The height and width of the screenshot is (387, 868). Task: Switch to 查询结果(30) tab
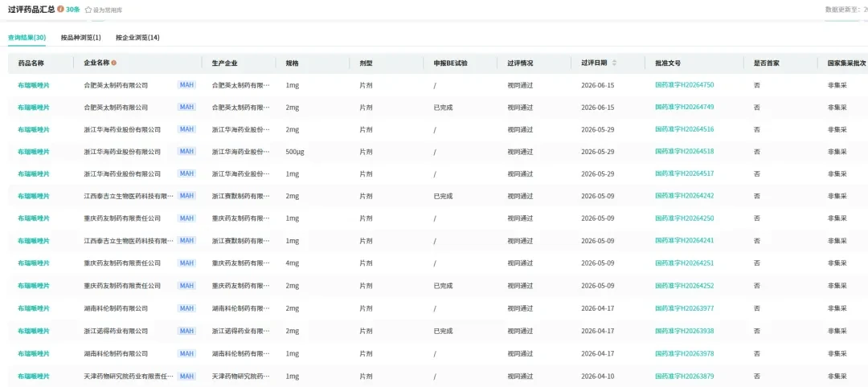(27, 38)
